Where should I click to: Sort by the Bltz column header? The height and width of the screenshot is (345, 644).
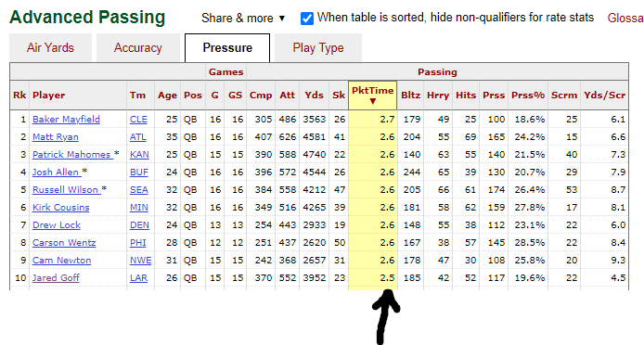coord(411,96)
